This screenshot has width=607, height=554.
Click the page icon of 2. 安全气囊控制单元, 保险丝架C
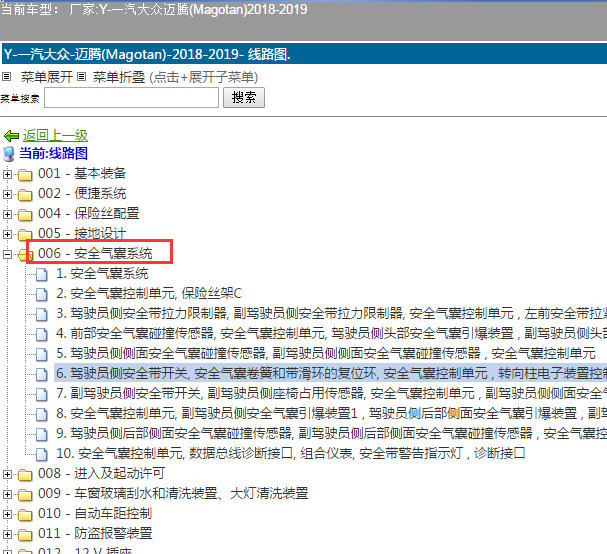(x=42, y=295)
